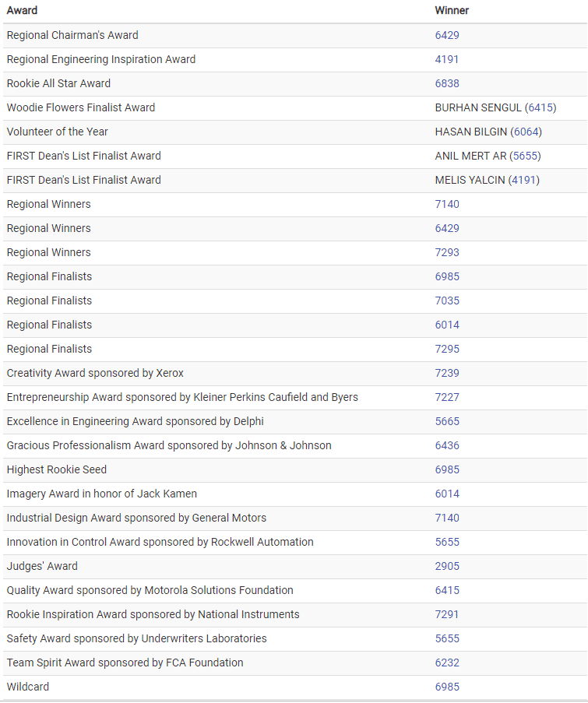This screenshot has width=588, height=703.
Task: Click team 7291 Rookie Inspiration Award winner
Action: [x=447, y=615]
